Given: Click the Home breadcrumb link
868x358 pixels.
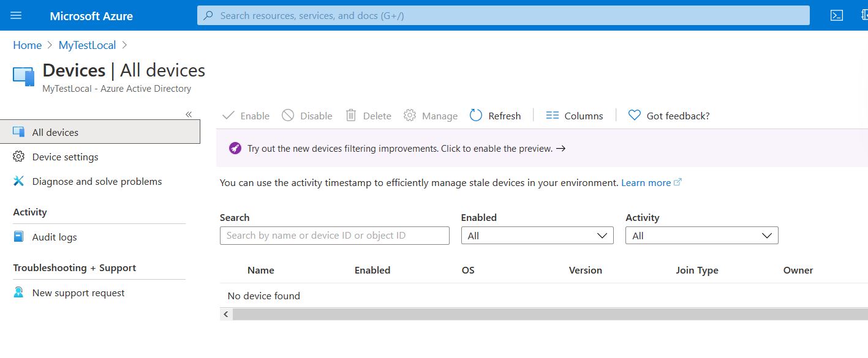Looking at the screenshot, I should tap(27, 45).
